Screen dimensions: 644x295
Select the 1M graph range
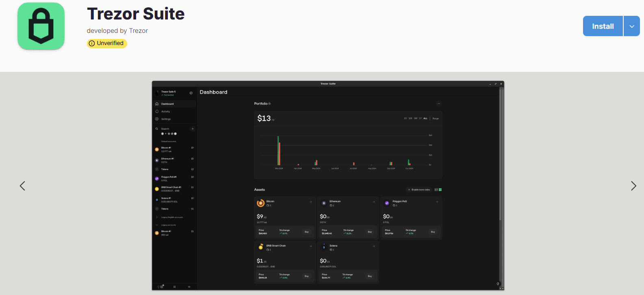pyautogui.click(x=415, y=118)
